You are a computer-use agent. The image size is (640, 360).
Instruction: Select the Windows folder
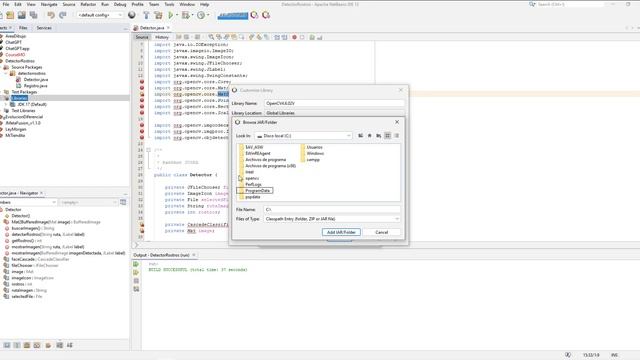coord(312,153)
